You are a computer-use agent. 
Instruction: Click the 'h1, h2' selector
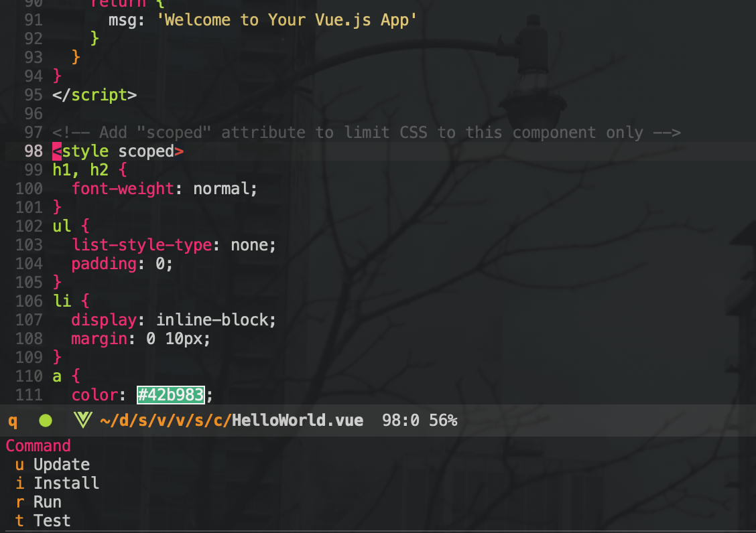point(80,170)
